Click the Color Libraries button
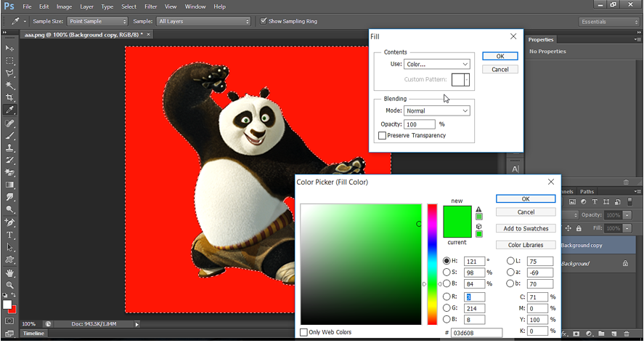This screenshot has width=644, height=343. (x=526, y=245)
